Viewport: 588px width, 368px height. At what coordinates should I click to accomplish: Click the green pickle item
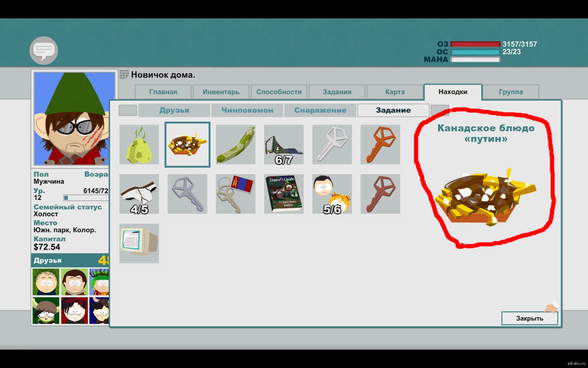click(x=236, y=145)
